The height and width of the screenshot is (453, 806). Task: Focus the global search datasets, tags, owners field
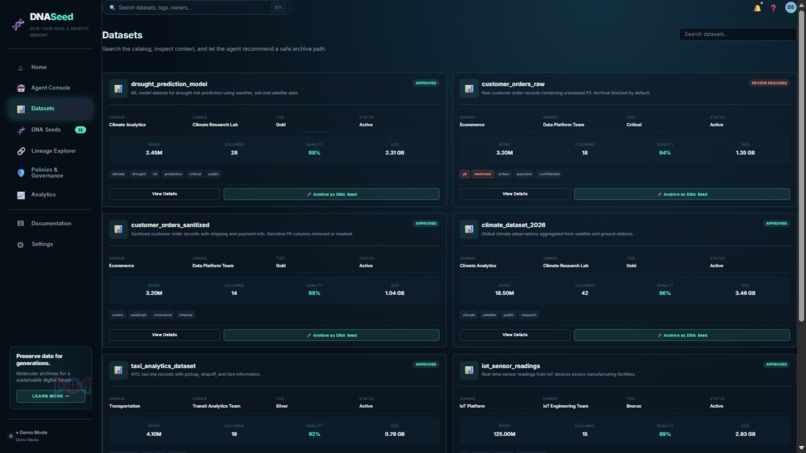pyautogui.click(x=196, y=8)
